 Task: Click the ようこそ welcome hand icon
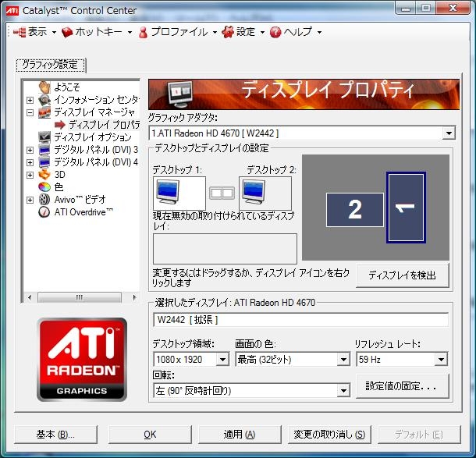pyautogui.click(x=44, y=87)
